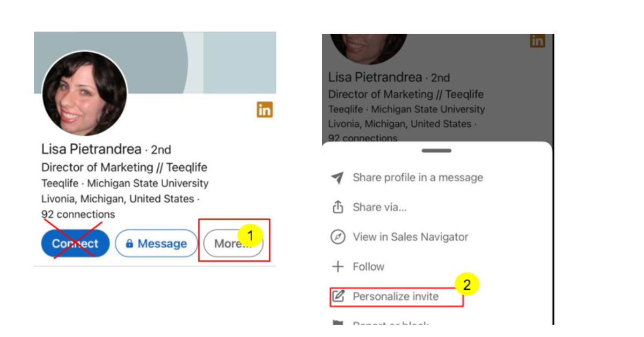Select "View in Sales Navigator"
This screenshot has height=337, width=644.
pos(410,237)
